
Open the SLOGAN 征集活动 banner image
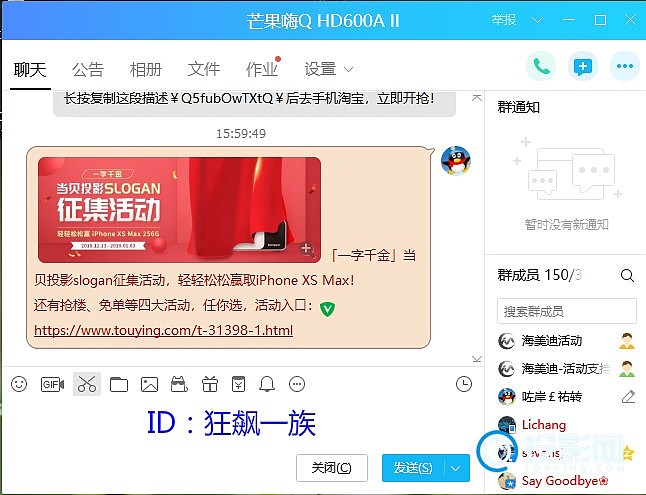click(x=179, y=209)
